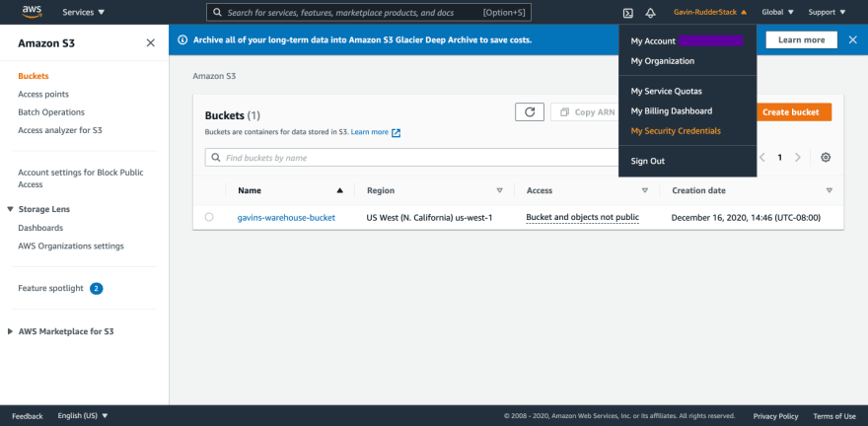
Task: Open the CloudShell terminal icon
Action: 627,13
